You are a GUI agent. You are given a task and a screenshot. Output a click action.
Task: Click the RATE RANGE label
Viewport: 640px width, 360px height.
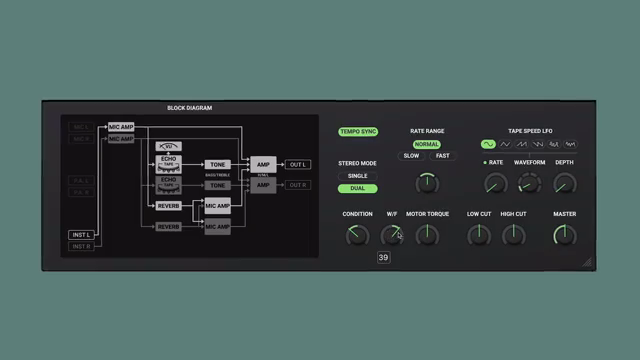pos(427,131)
